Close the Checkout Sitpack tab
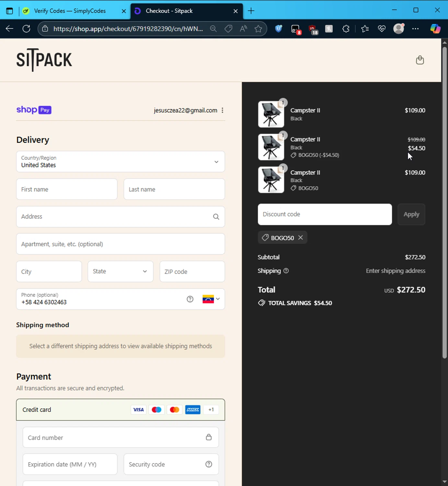 coord(235,11)
